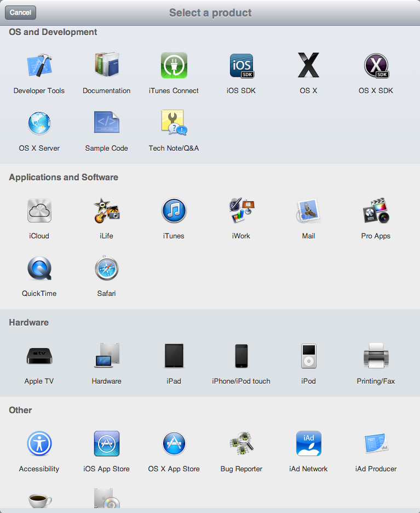Click the "OS X App Store" label
Screen dimensions: 420x513
174,469
